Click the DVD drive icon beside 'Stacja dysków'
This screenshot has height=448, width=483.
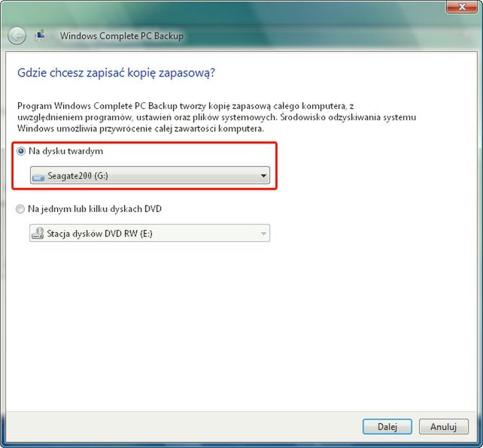point(38,233)
